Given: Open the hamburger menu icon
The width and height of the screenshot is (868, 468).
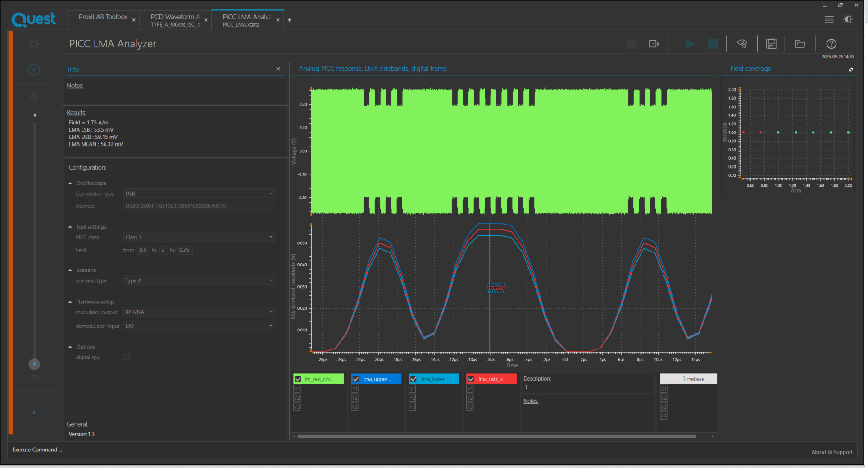Looking at the screenshot, I should [829, 19].
